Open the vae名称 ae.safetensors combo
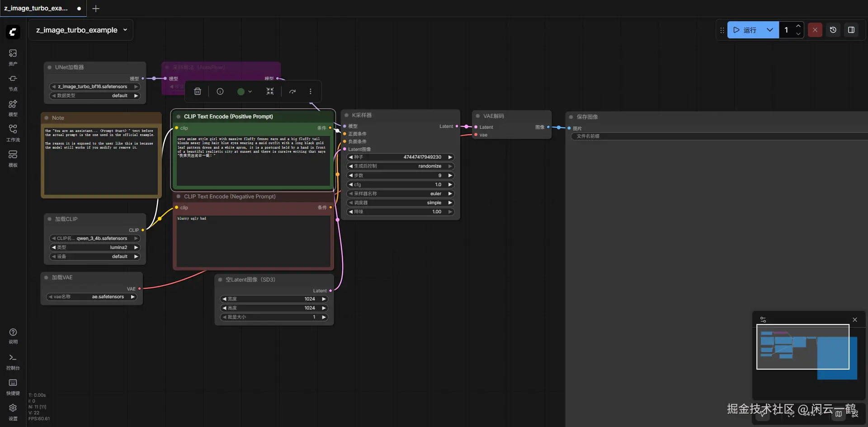The height and width of the screenshot is (427, 868). tap(92, 297)
